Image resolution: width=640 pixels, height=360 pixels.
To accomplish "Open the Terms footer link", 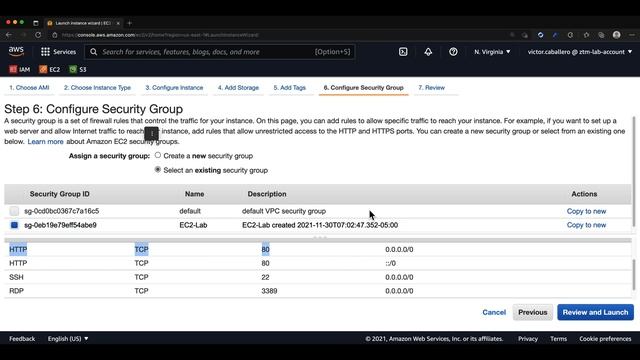I will pos(558,339).
